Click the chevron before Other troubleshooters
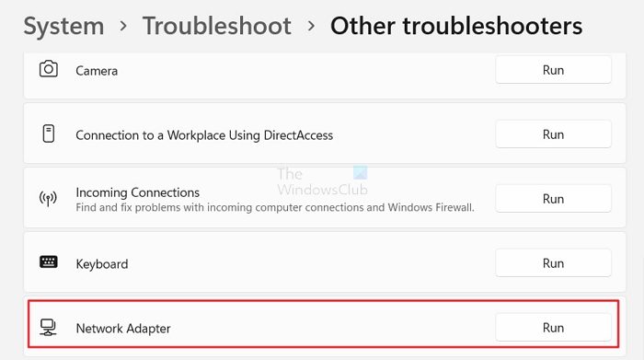Viewport: 644px width, 360px height. click(311, 27)
